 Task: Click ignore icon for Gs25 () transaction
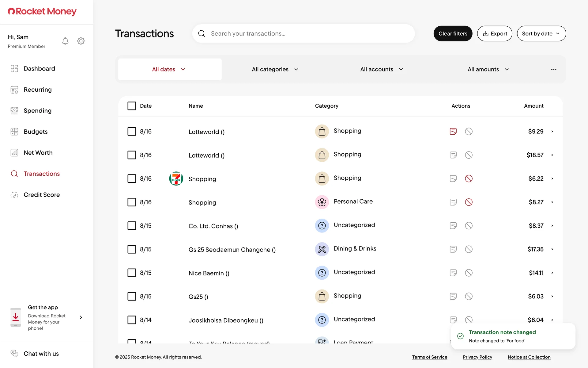(x=469, y=296)
